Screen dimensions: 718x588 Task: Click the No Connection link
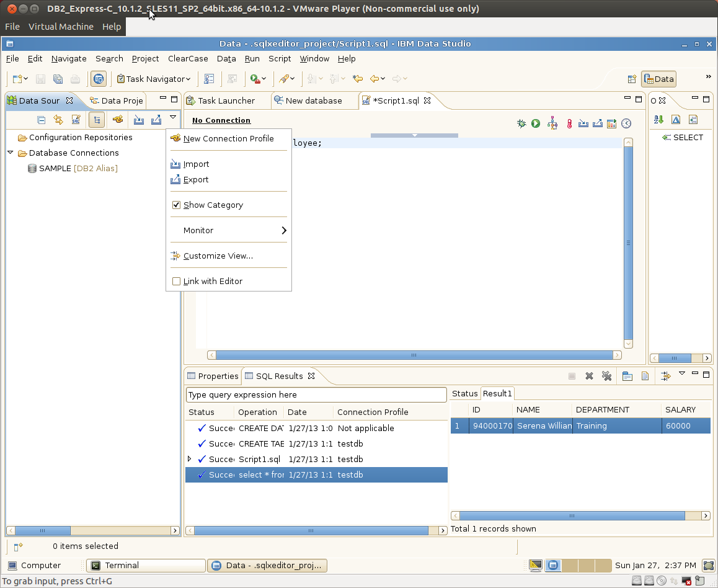(221, 120)
